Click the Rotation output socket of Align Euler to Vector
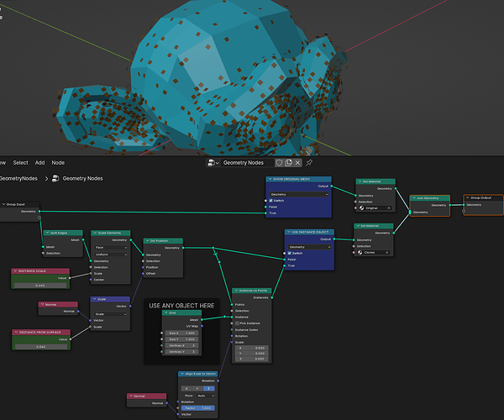 coord(218,381)
